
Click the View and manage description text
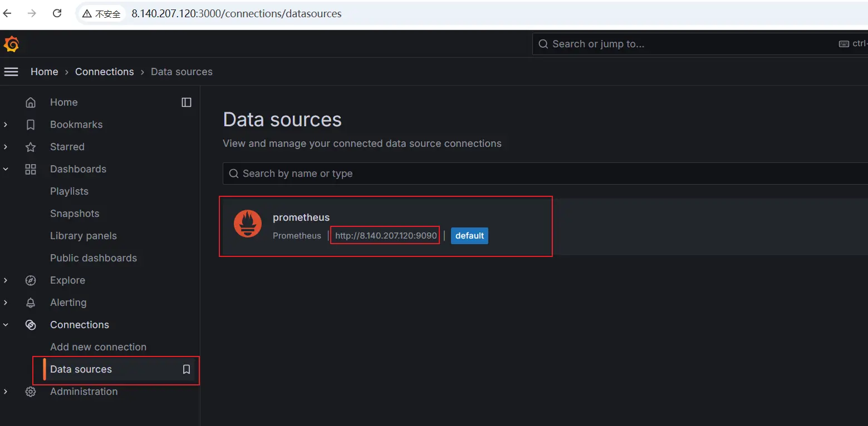pyautogui.click(x=362, y=143)
